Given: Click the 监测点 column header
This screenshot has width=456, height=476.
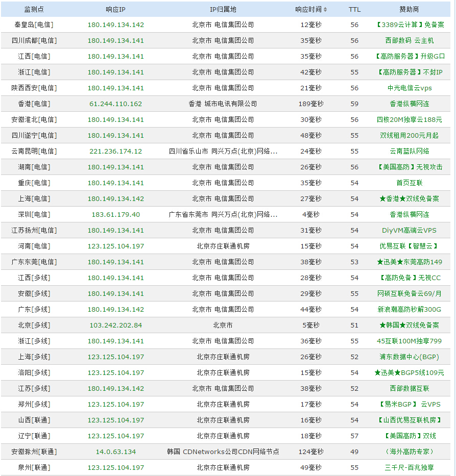Looking at the screenshot, I should (34, 9).
